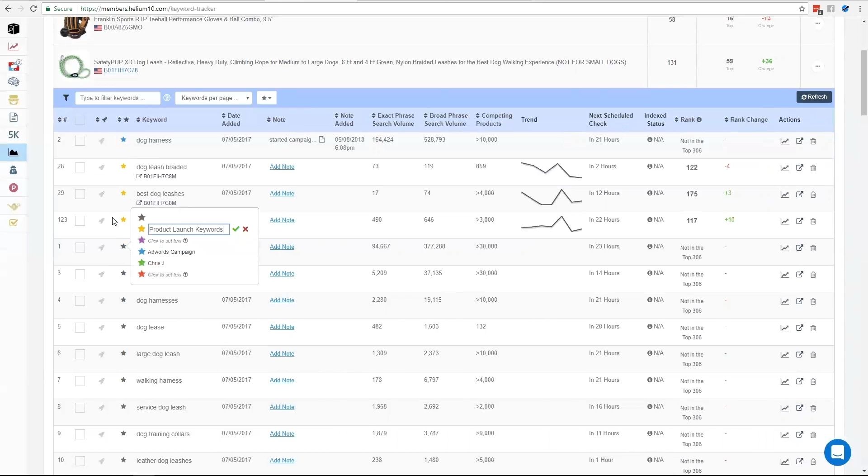Image resolution: width=868 pixels, height=476 pixels.
Task: Tick checkbox for dog leash braided row
Action: pyautogui.click(x=80, y=167)
